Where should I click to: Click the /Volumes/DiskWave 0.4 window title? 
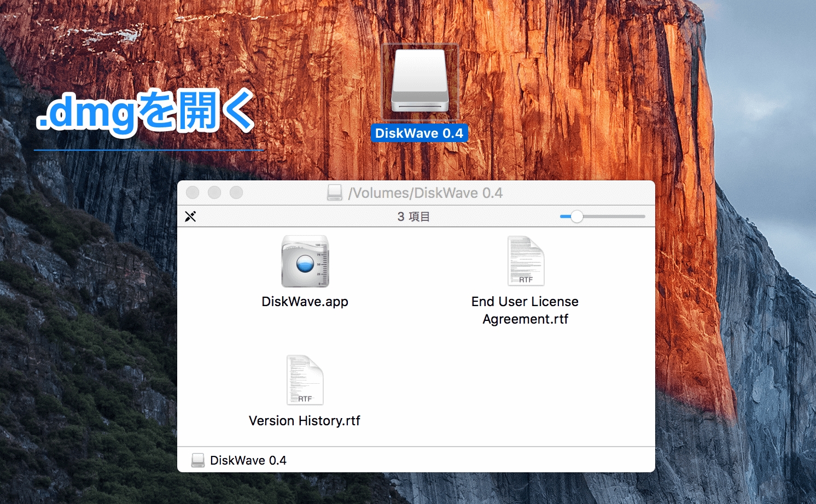click(426, 193)
